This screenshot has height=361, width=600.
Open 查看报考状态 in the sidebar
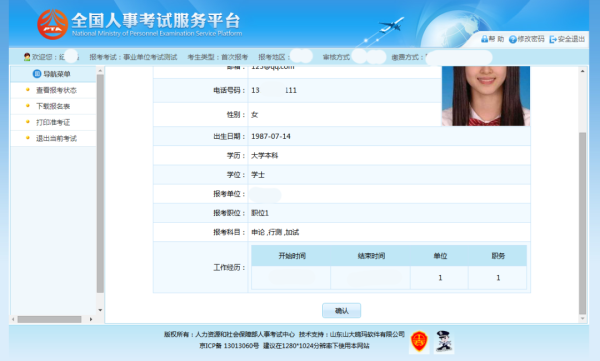56,90
